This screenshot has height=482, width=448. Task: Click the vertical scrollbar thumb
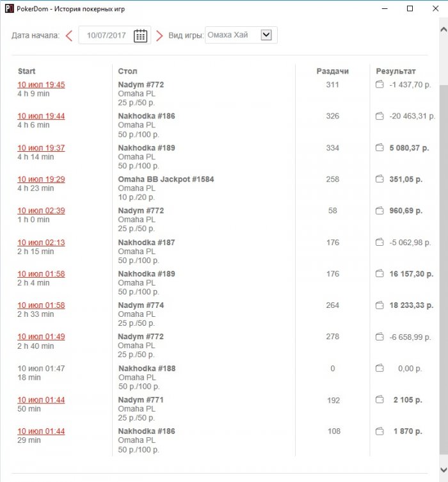click(x=444, y=270)
